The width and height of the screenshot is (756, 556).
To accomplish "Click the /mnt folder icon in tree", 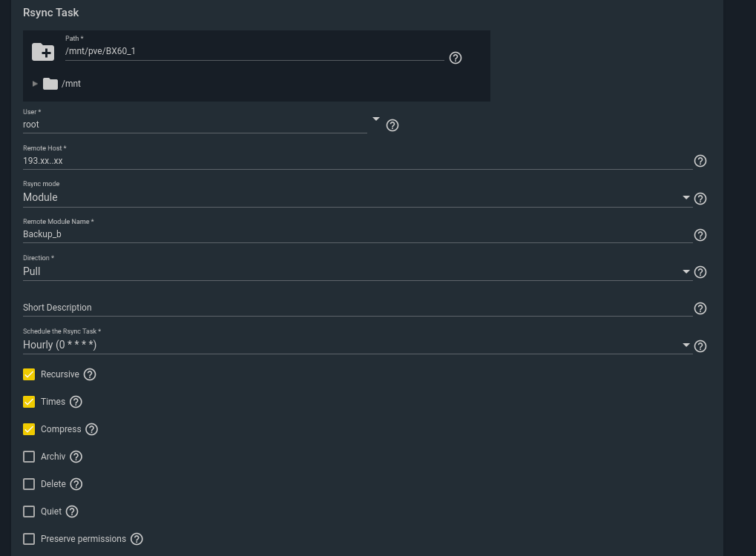I will (50, 84).
